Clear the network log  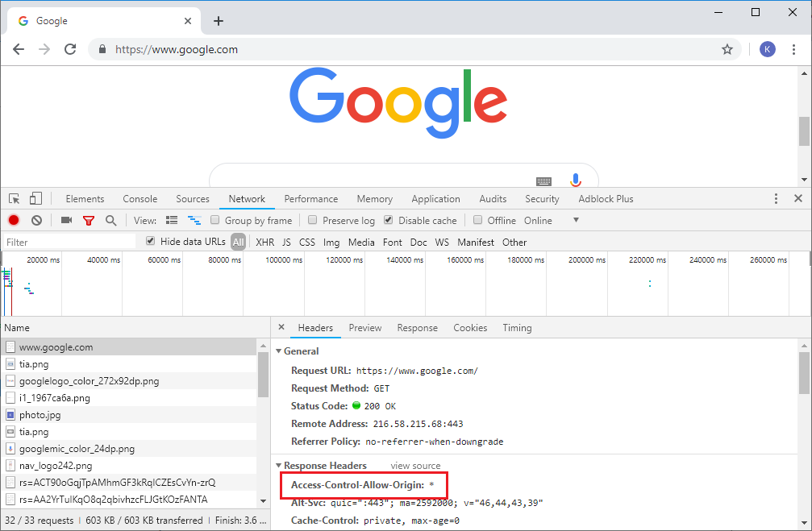pyautogui.click(x=36, y=221)
